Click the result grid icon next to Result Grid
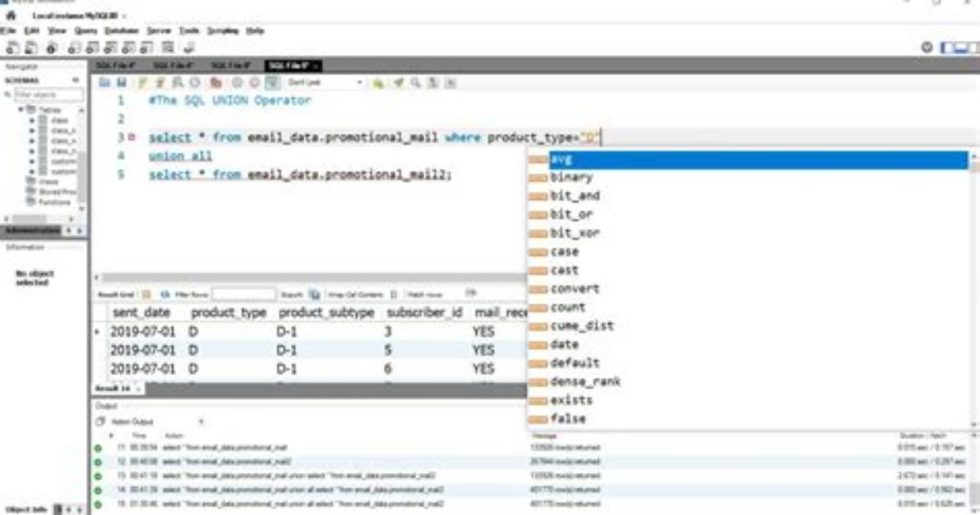Viewport: 980px width, 515px height. [146, 294]
